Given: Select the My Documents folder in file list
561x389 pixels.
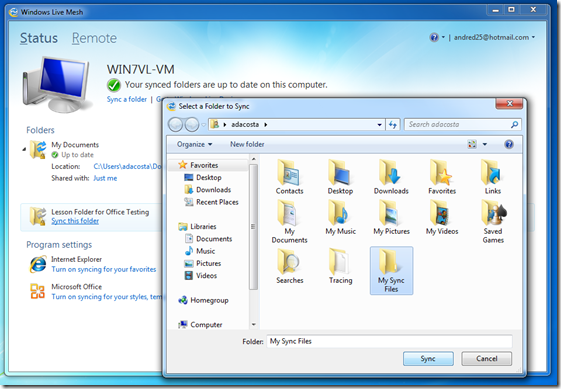Looking at the screenshot, I should coord(289,222).
